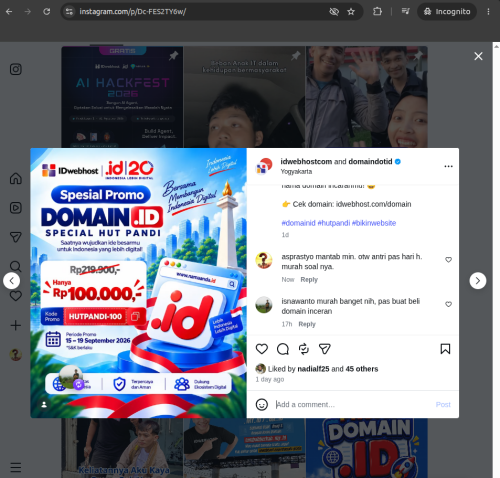Click the Create plus icon in sidebar
This screenshot has width=500, height=478.
(x=16, y=325)
